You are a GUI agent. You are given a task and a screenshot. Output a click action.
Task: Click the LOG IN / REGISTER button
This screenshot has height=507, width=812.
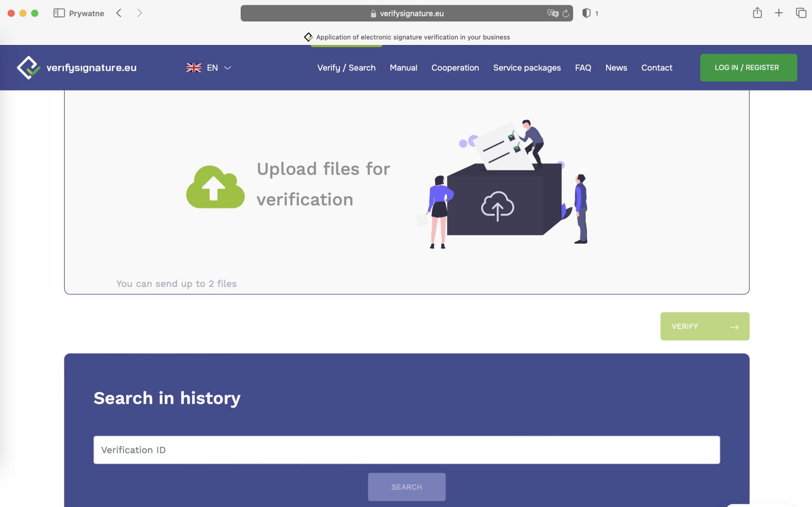click(x=748, y=67)
